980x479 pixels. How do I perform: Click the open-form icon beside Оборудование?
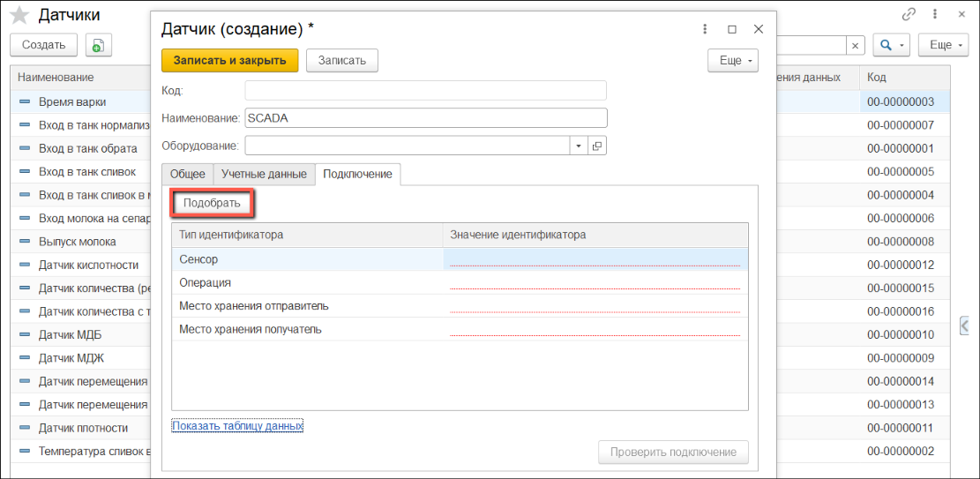(596, 146)
